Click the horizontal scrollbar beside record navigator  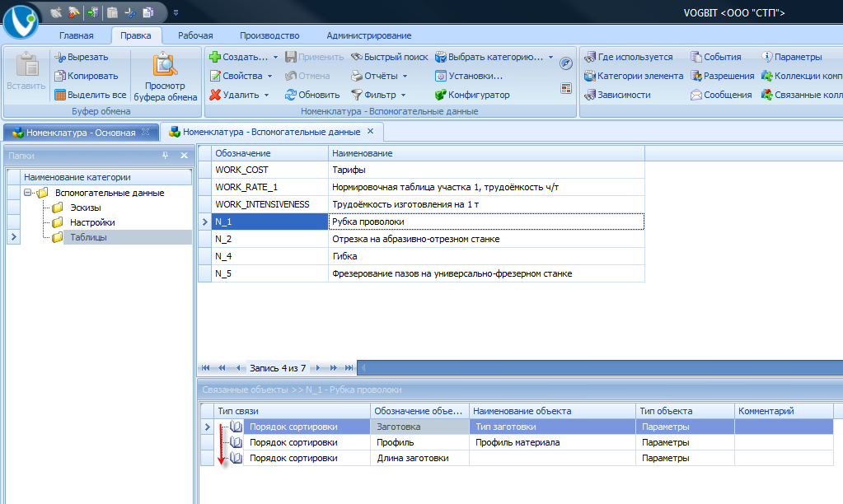(600, 368)
